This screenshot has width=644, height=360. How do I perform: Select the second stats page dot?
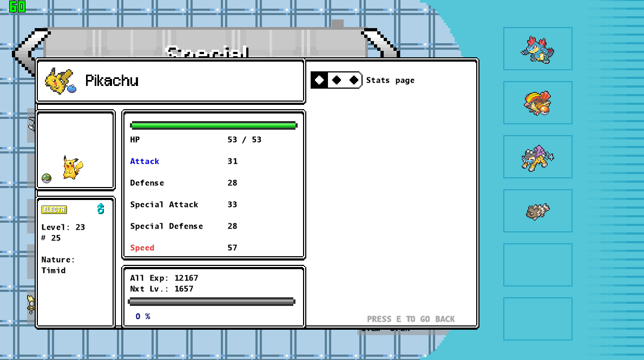point(337,80)
